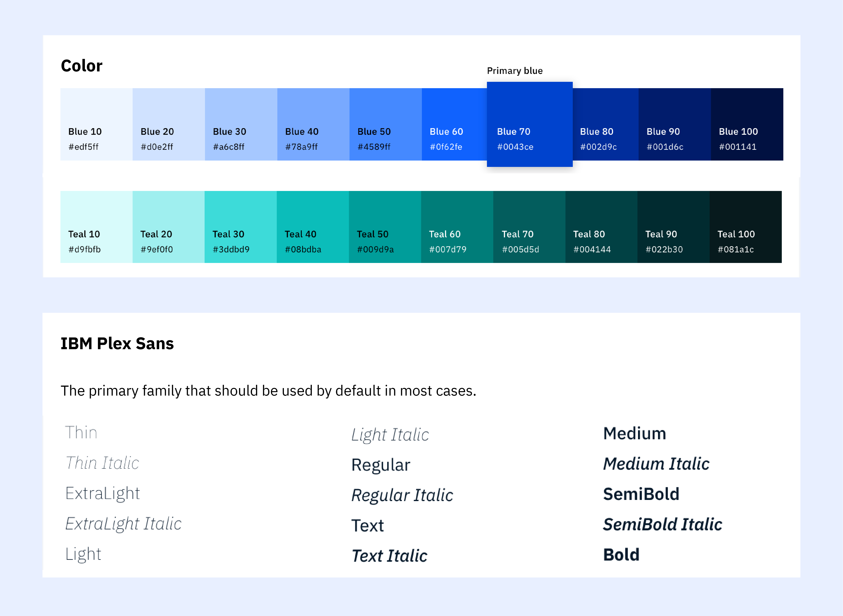Image resolution: width=843 pixels, height=616 pixels.
Task: Select the Blue 40 color tile
Action: pos(313,124)
